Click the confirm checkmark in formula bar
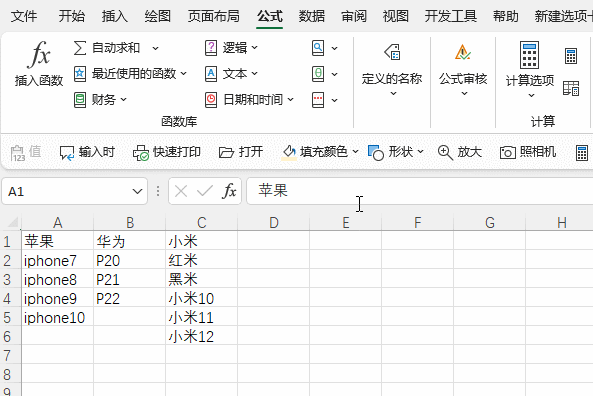Screen dimensions: 593x396 click(205, 191)
